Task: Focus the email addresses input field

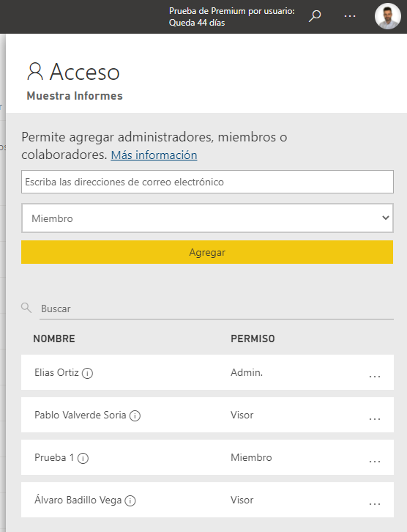Action: coord(207,182)
